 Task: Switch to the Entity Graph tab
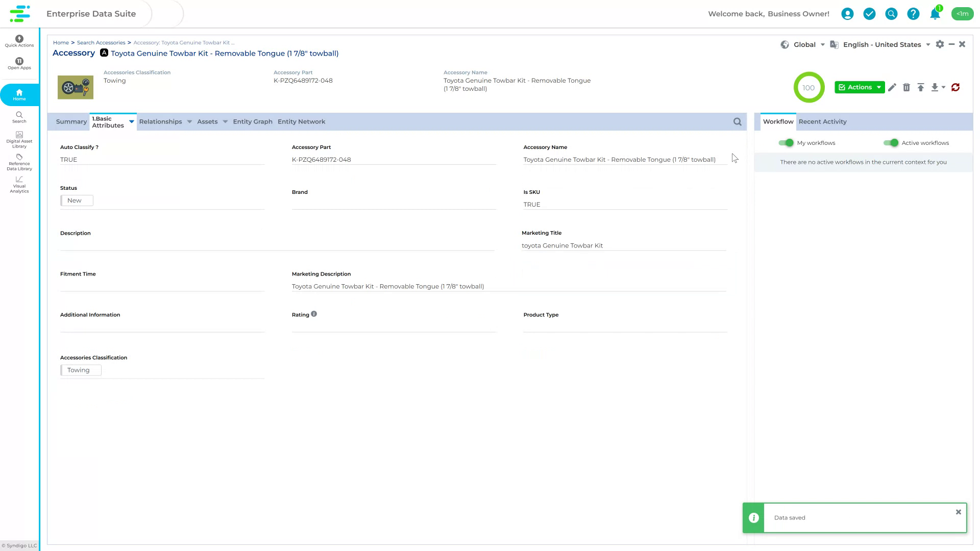pyautogui.click(x=252, y=121)
